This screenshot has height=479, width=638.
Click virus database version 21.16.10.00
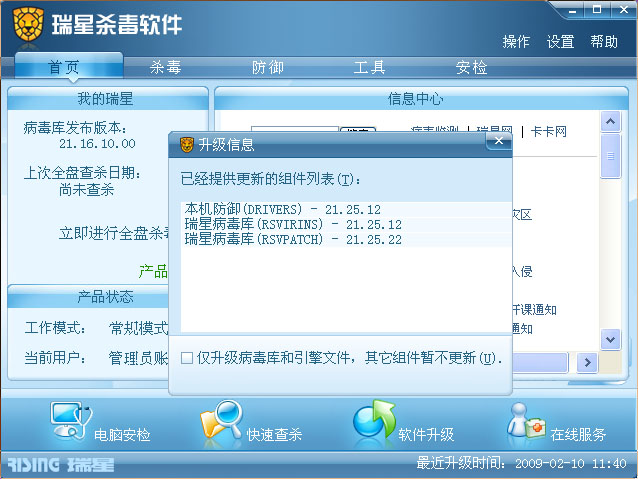pyautogui.click(x=97, y=144)
